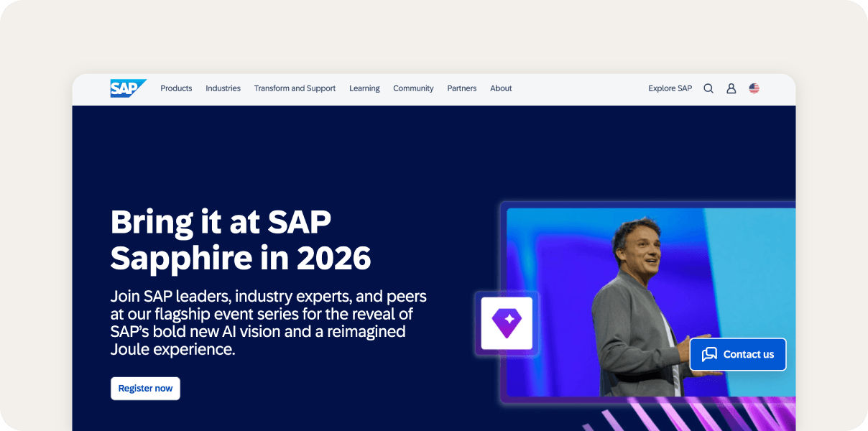Open the Partners navigation item
868x431 pixels.
coord(461,88)
